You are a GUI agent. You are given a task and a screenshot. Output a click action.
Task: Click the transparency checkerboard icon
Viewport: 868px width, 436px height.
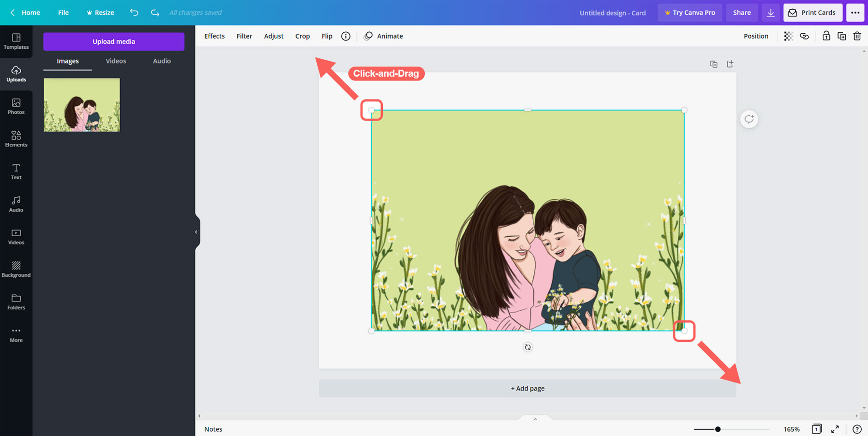[x=788, y=36]
